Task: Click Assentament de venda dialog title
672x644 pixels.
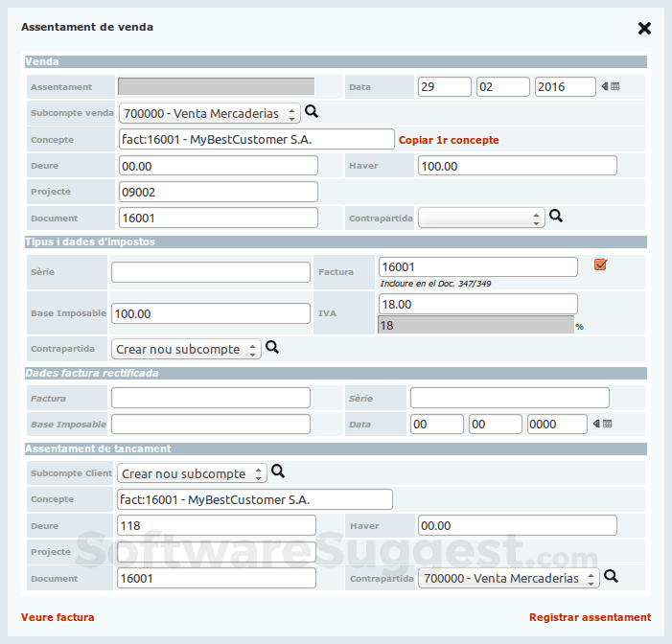Action: tap(87, 27)
